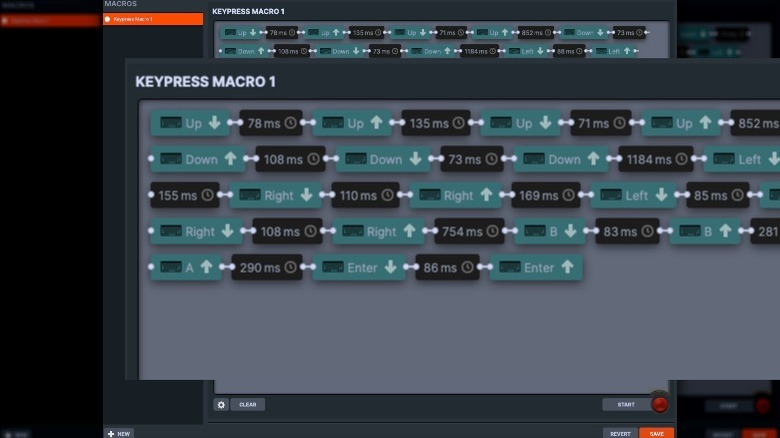This screenshot has height=438, width=780.
Task: Click the red record button beside START
Action: (x=659, y=405)
